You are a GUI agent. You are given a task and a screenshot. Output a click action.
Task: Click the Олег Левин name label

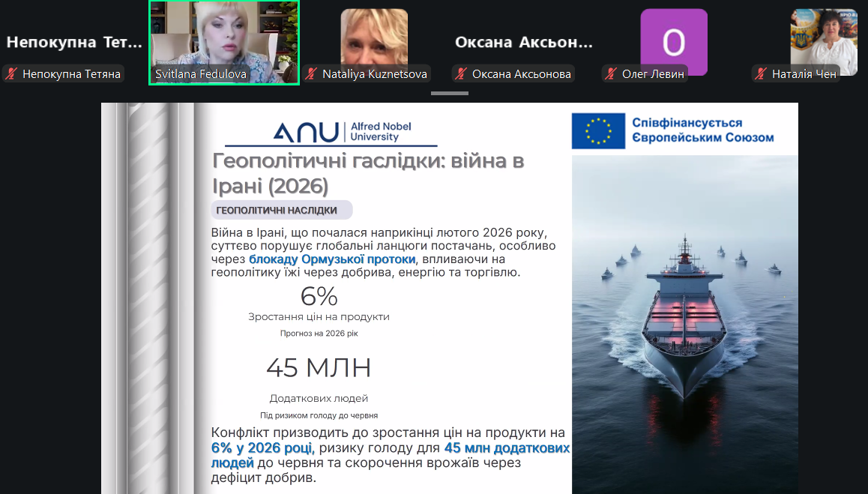pos(653,74)
